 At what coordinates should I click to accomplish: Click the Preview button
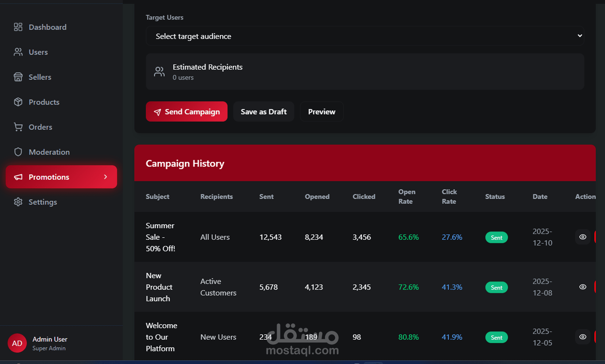click(322, 112)
